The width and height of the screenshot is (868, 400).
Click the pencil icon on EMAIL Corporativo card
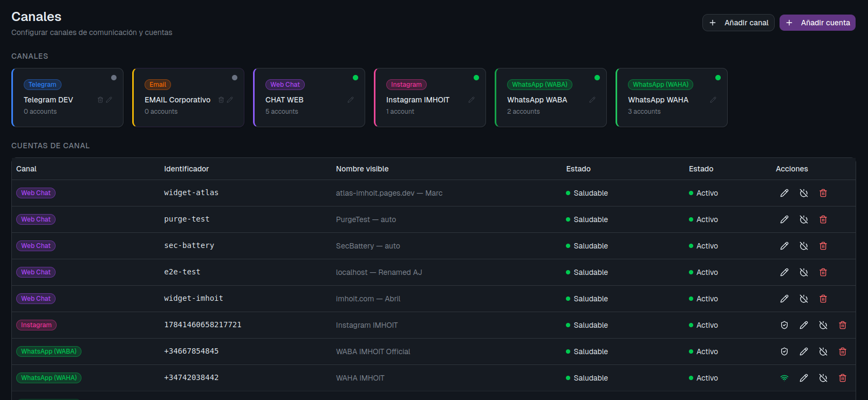coord(230,100)
